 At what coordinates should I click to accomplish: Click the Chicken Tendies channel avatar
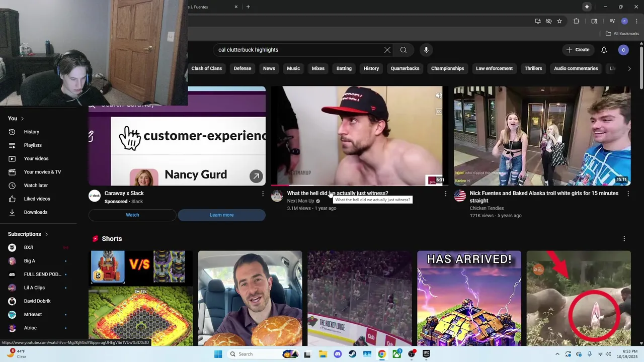(x=460, y=196)
